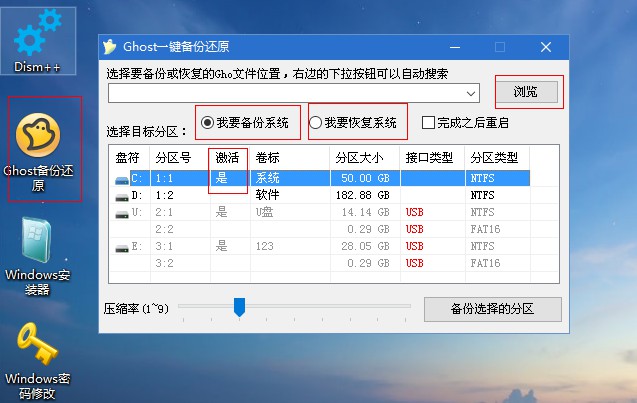
Task: Expand the Gho file location dropdown arrow
Action: pos(471,94)
